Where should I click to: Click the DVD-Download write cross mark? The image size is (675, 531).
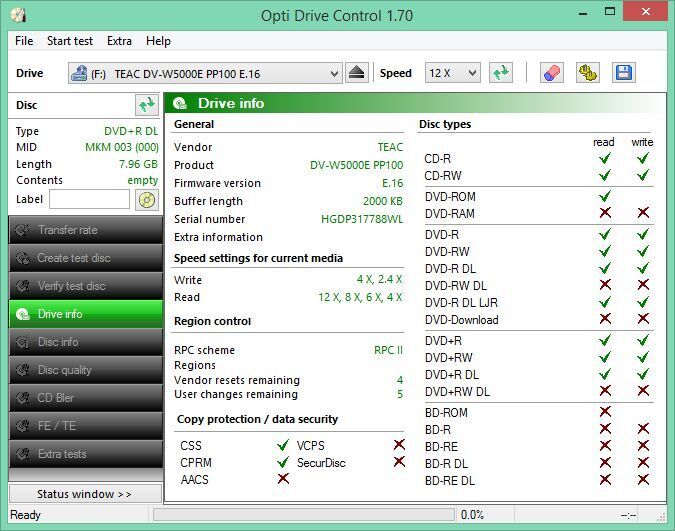(x=643, y=319)
